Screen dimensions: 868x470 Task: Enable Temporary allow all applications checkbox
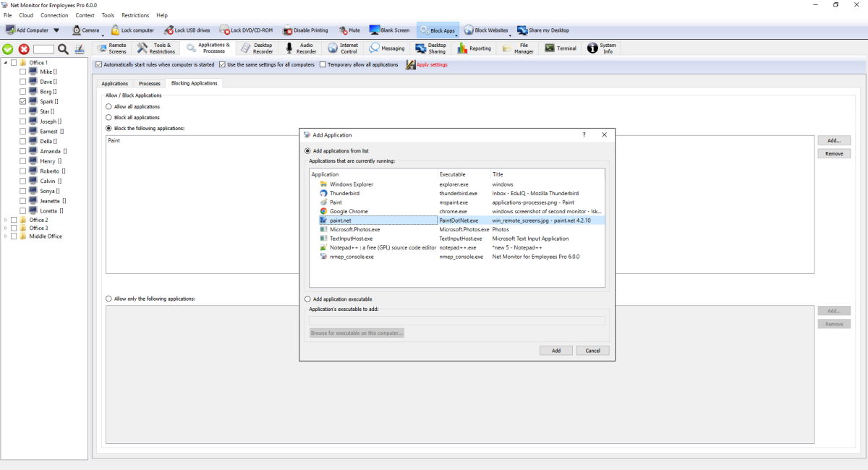point(323,65)
